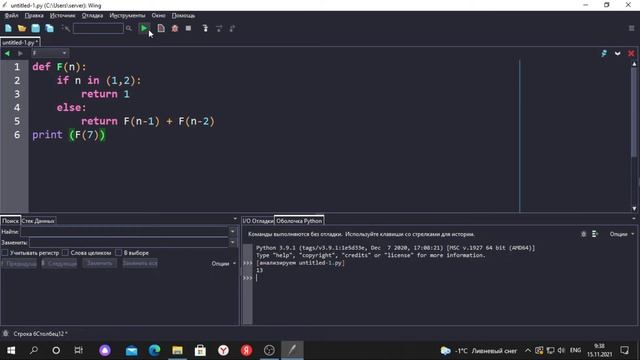Click the status bar bug icon at left
This screenshot has width=640, height=360.
(x=5, y=333)
